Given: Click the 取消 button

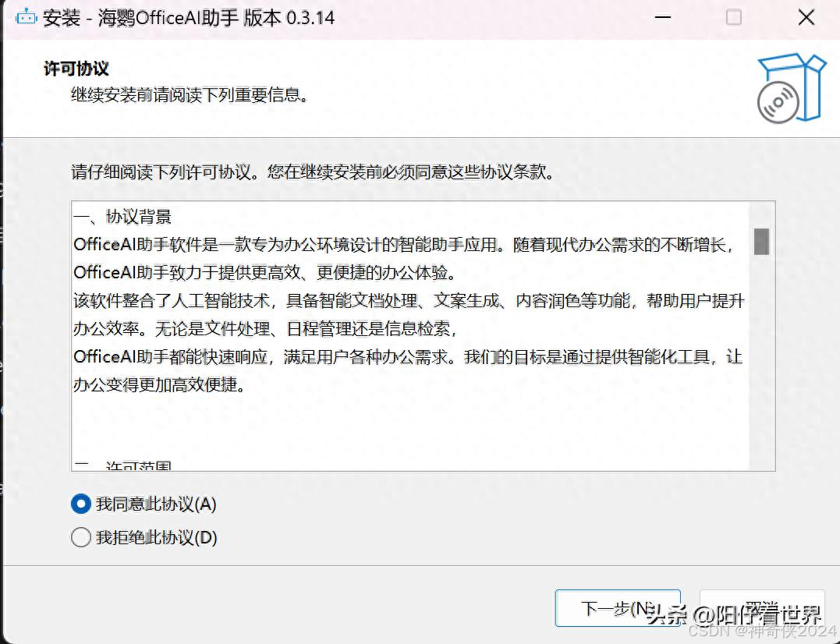Looking at the screenshot, I should click(762, 608).
